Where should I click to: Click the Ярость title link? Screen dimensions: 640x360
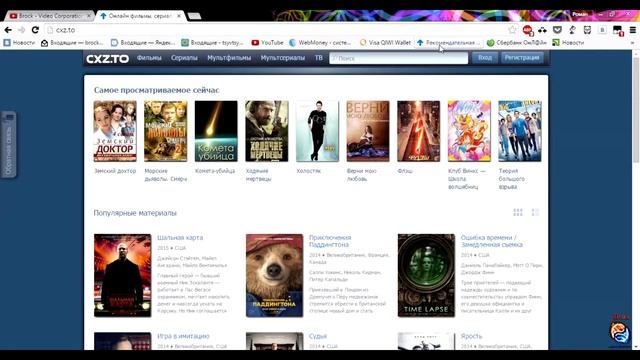(x=471, y=336)
